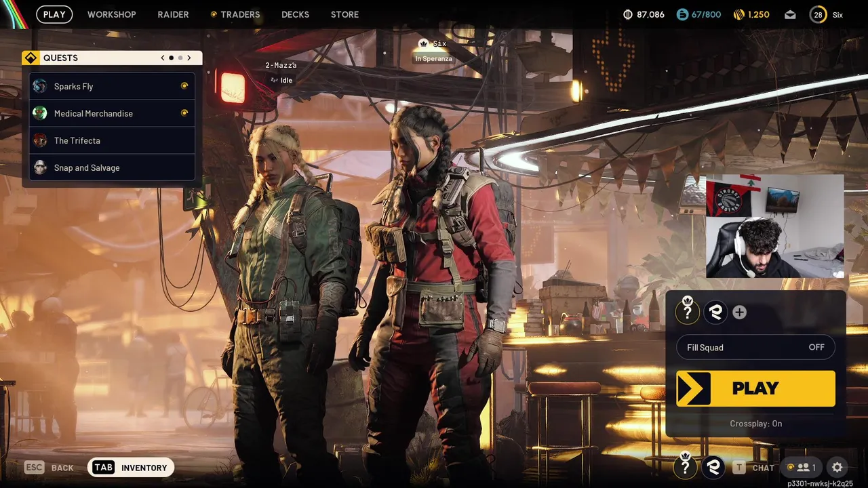Click the blue token currency icon beside 67/800
The height and width of the screenshot is (488, 868).
coord(682,14)
